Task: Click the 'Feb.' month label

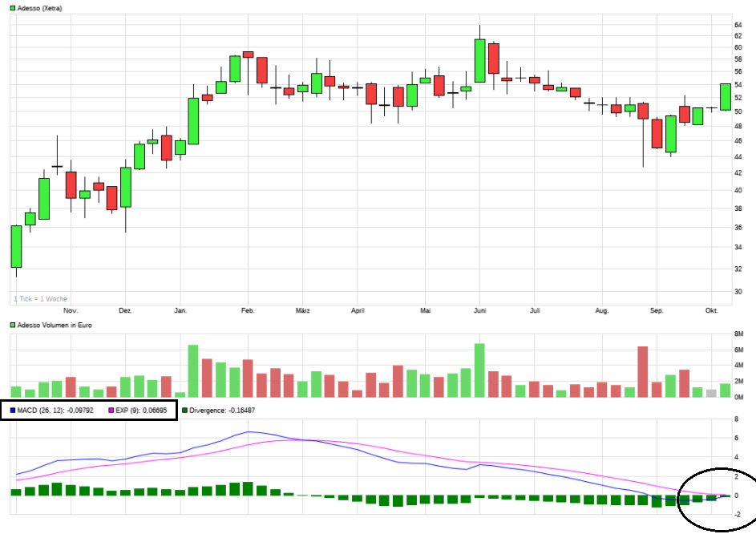Action: click(248, 310)
